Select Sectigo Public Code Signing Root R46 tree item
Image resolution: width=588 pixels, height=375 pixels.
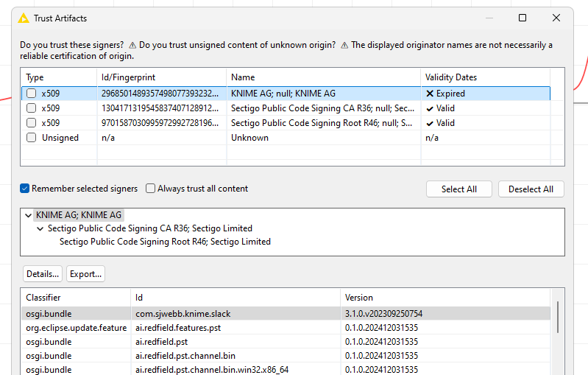pos(165,242)
